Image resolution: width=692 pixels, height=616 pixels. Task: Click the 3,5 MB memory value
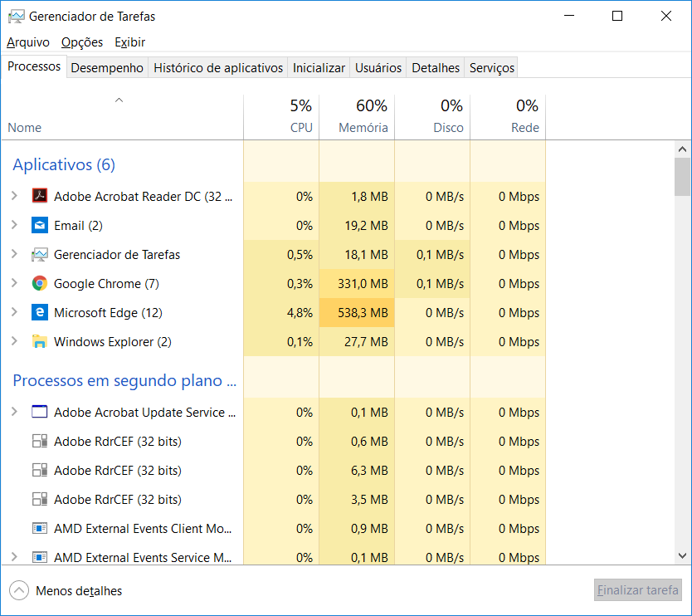(369, 500)
